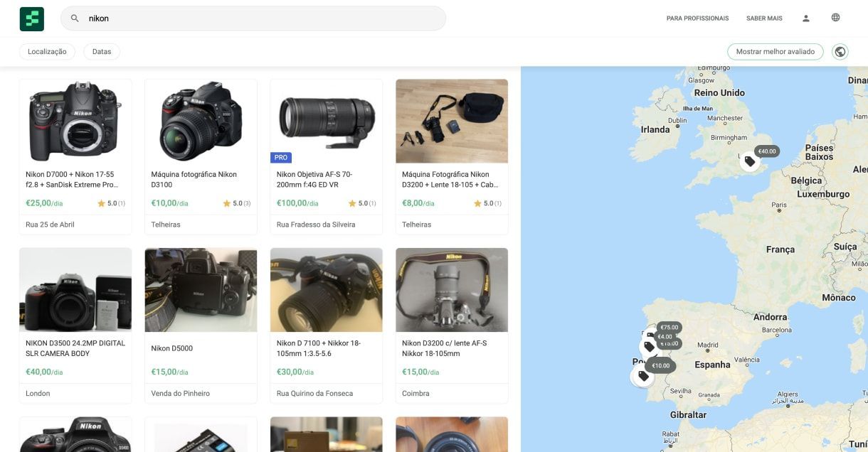Viewport: 868px width, 452px height.
Task: Toggle Mostrar melhor avaliado filter
Action: pos(775,52)
